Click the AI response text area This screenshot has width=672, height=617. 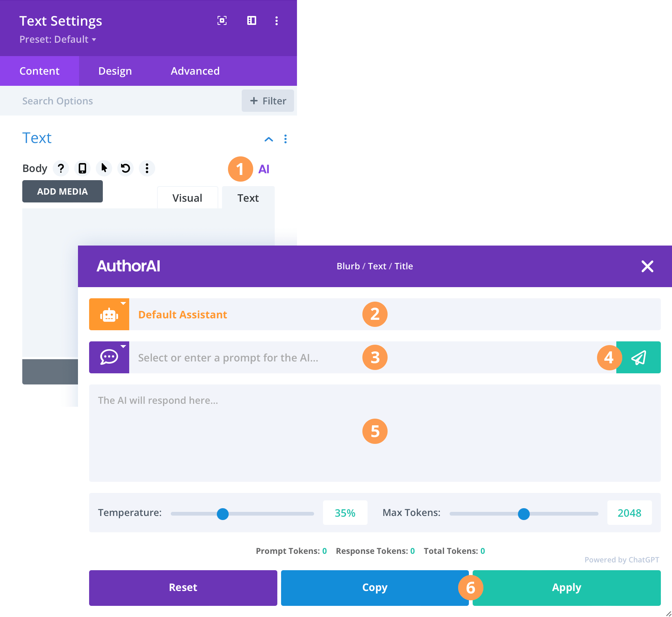[x=375, y=433]
